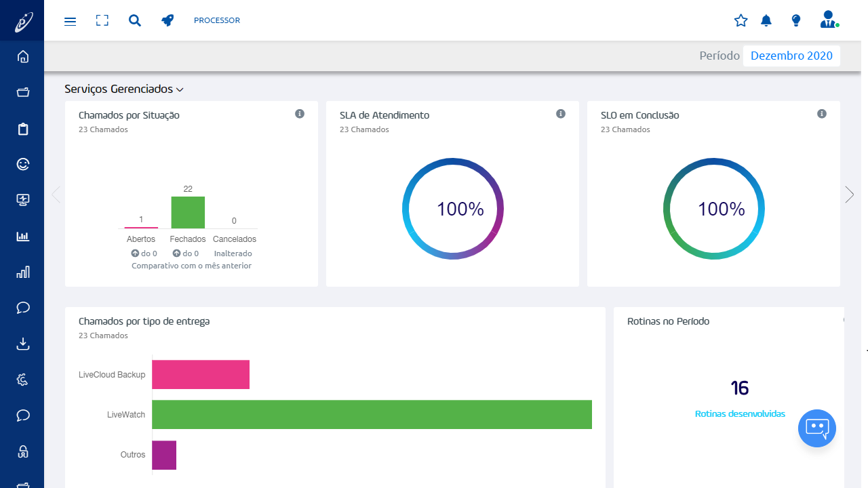Click the up-arrow icon under Fechados
The height and width of the screenshot is (488, 868).
[x=177, y=253]
